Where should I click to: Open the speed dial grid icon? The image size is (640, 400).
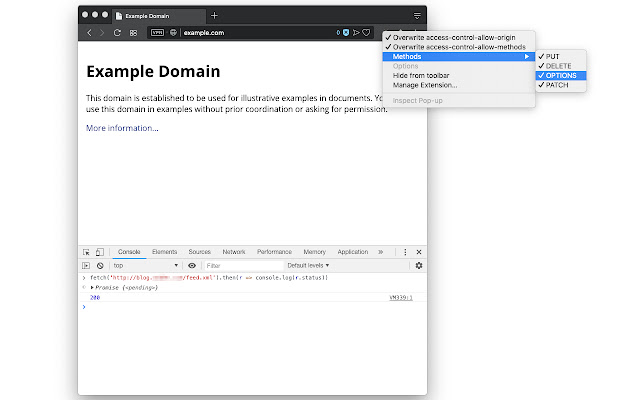point(133,33)
